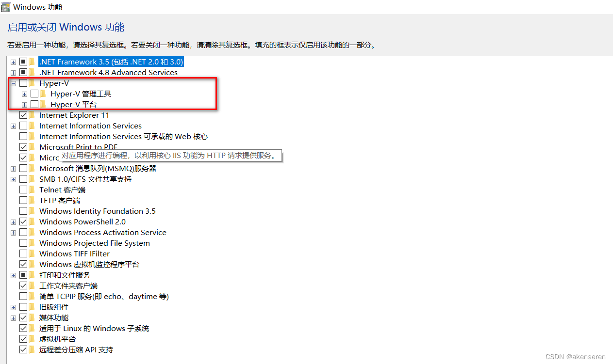This screenshot has width=613, height=364.
Task: Uncheck the 远程差分压缩 API 支持 checkbox
Action: pos(23,350)
